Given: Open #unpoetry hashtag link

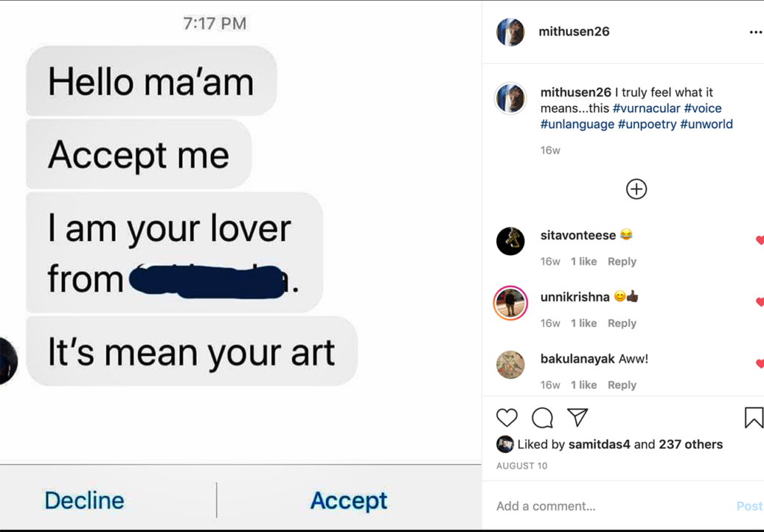Looking at the screenshot, I should point(647,124).
